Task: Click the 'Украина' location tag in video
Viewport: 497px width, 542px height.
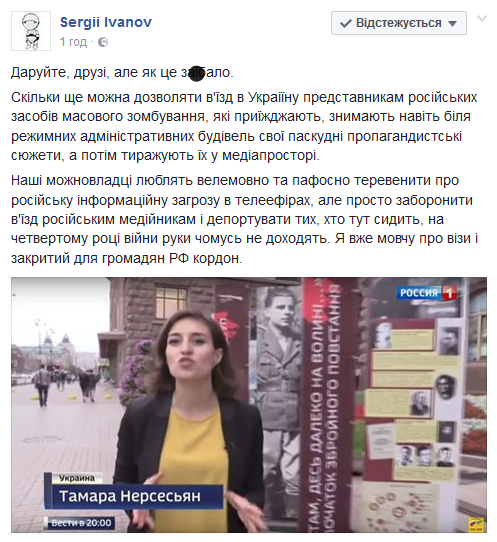Action: pyautogui.click(x=77, y=478)
